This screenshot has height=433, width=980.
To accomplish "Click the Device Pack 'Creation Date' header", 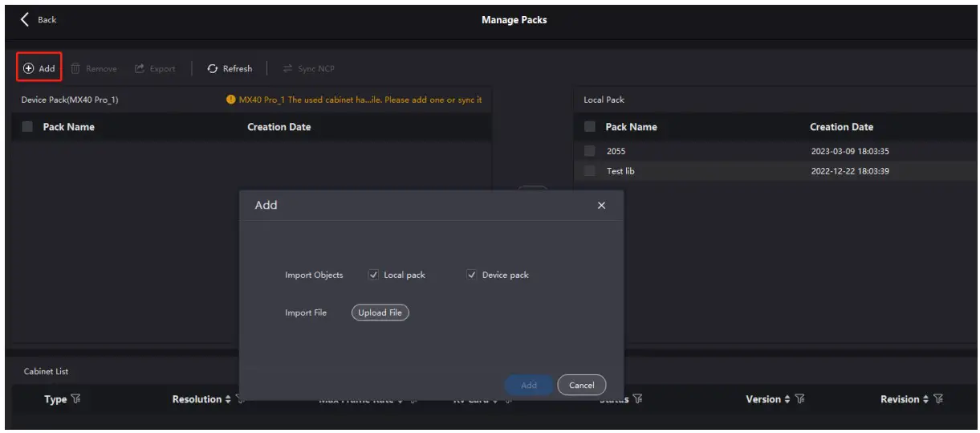I will (x=279, y=127).
